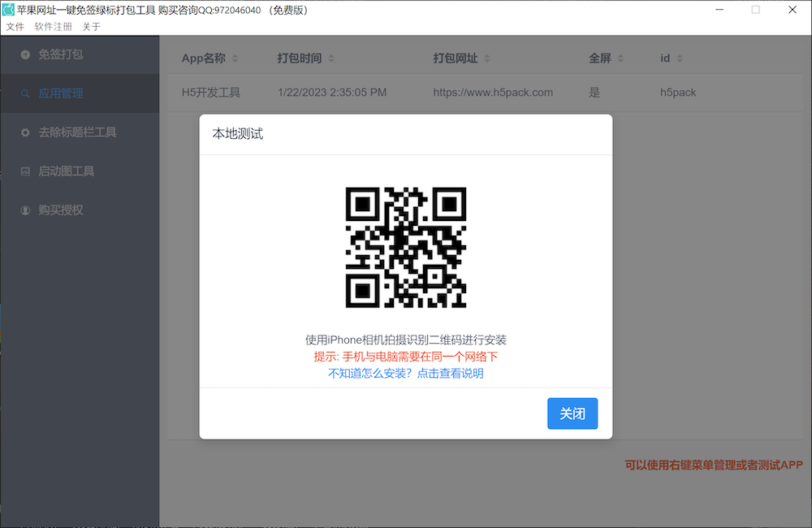Click the App名称 column header text
This screenshot has width=812, height=528.
[204, 58]
